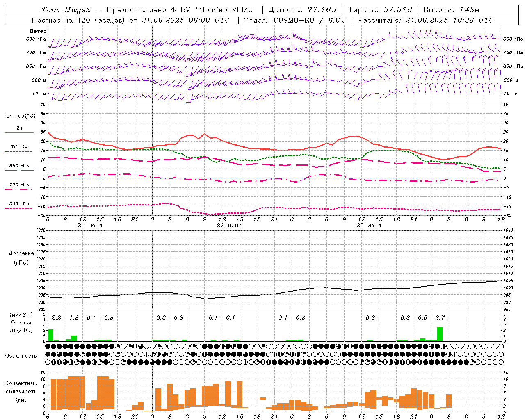Click the Ветер wind panel label
Image resolution: width=525 pixels, height=420 pixels.
pos(38,31)
